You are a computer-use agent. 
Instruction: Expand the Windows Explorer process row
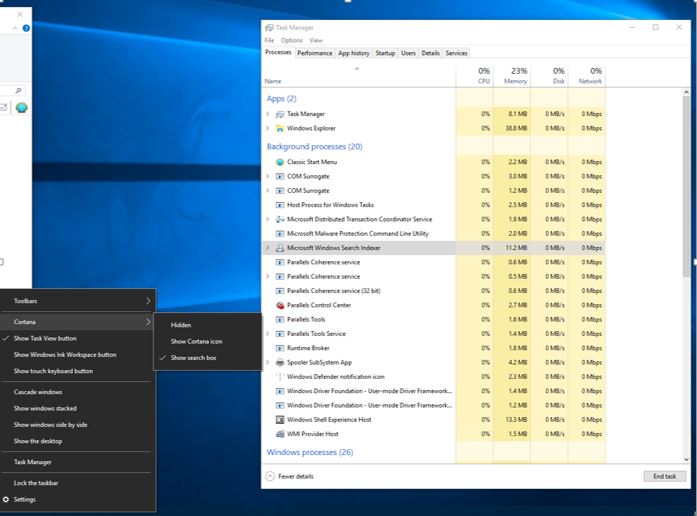point(268,128)
